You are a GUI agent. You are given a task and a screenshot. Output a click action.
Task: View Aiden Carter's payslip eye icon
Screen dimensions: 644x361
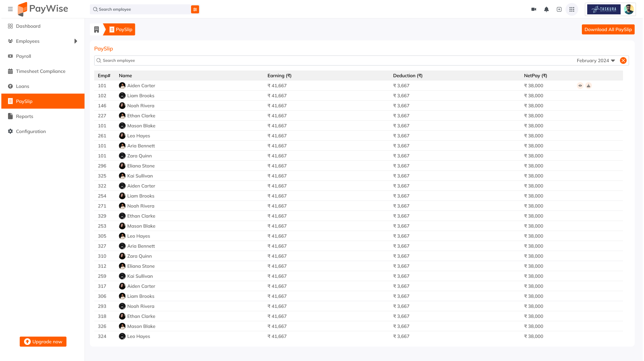coord(580,86)
